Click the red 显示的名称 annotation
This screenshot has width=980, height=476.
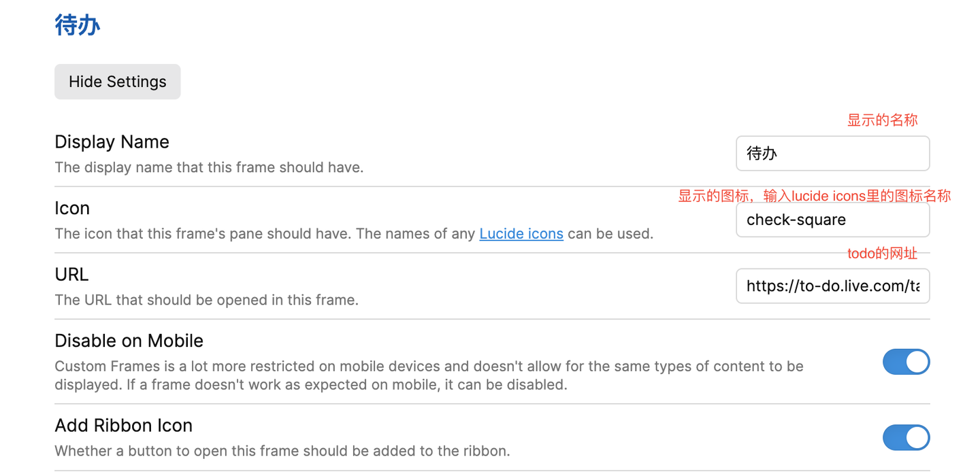[882, 120]
